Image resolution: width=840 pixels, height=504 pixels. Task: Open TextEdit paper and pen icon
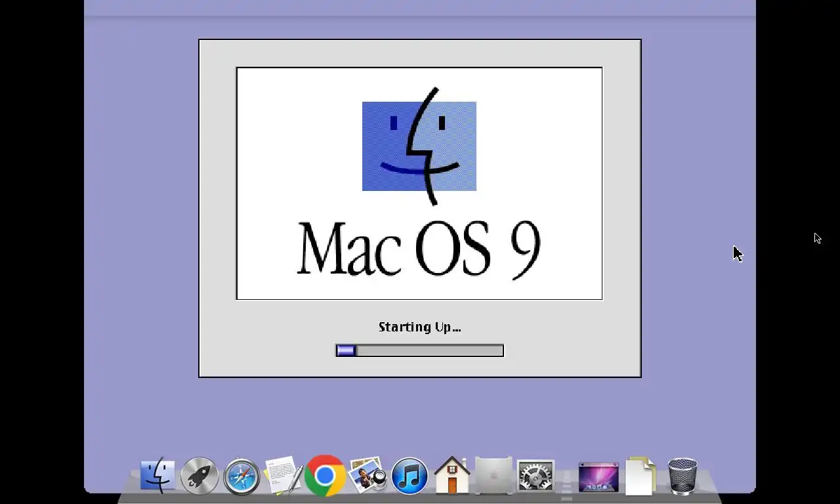pos(283,475)
